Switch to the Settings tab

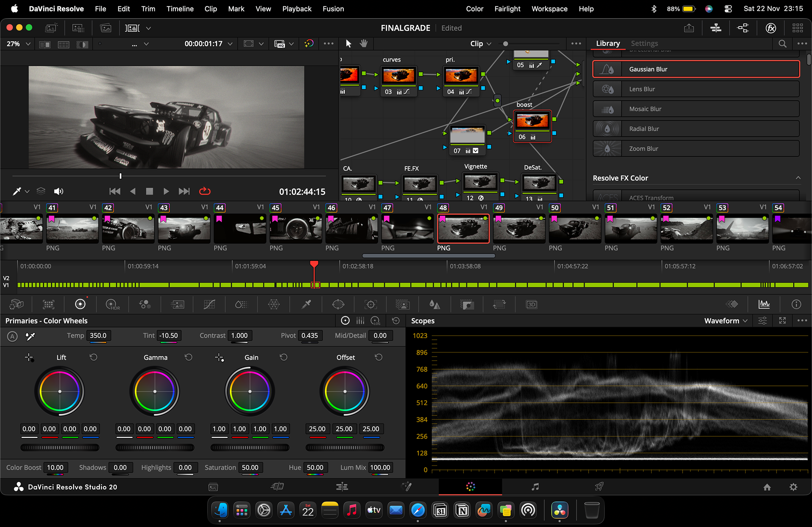(x=644, y=43)
